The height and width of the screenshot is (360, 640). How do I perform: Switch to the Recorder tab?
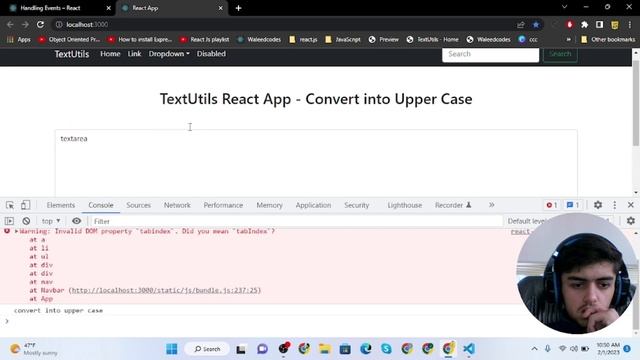pos(453,205)
